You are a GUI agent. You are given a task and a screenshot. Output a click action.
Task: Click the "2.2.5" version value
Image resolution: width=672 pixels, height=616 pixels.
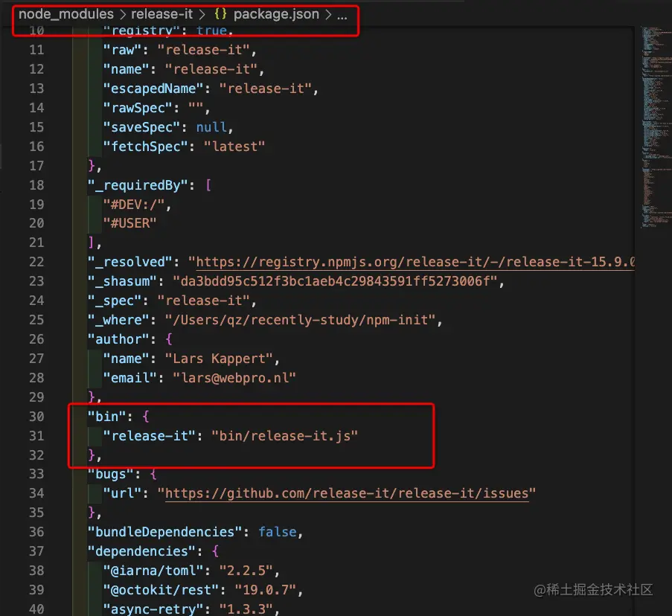[246, 570]
